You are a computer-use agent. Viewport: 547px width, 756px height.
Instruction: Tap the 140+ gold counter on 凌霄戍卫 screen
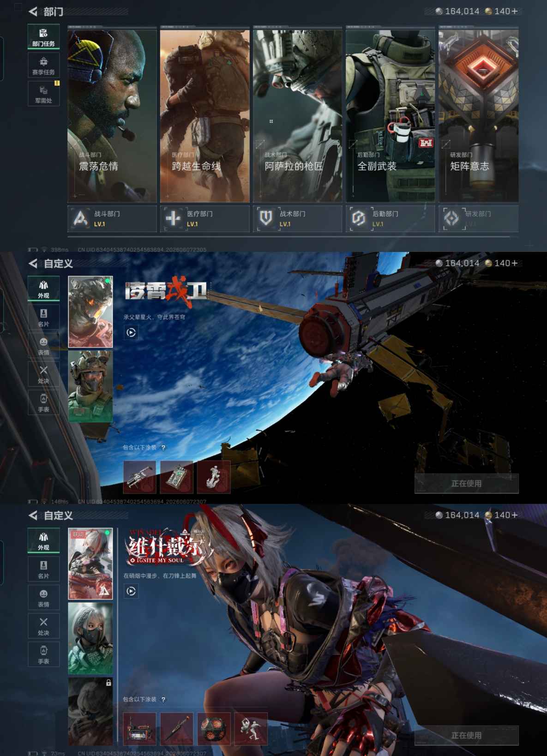pos(501,263)
